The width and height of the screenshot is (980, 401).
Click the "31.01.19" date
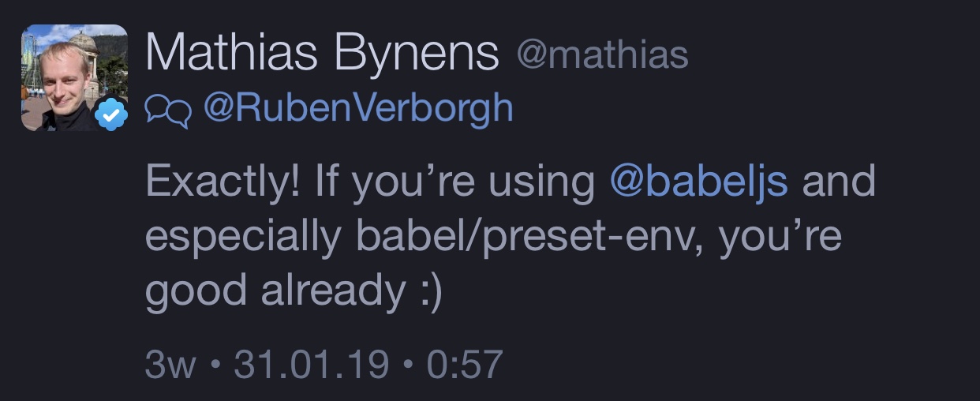pyautogui.click(x=312, y=365)
